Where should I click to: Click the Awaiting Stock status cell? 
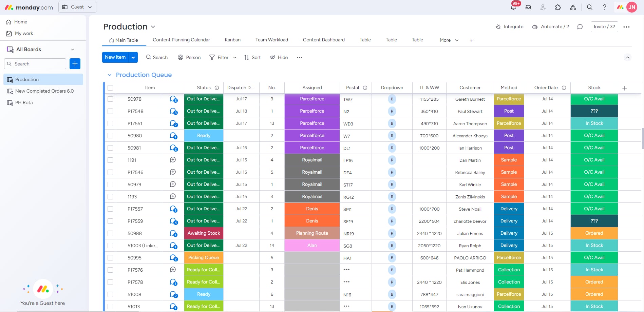pos(204,233)
